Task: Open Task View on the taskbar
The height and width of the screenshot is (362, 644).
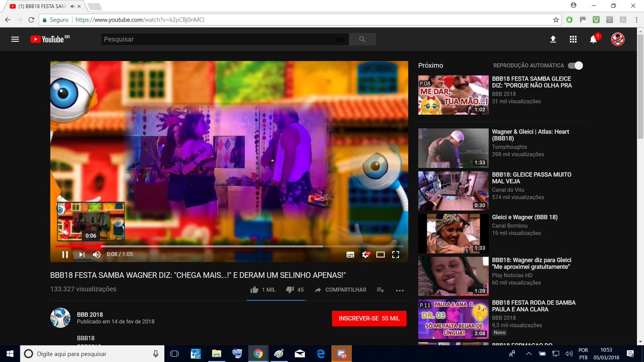Action: 174,354
